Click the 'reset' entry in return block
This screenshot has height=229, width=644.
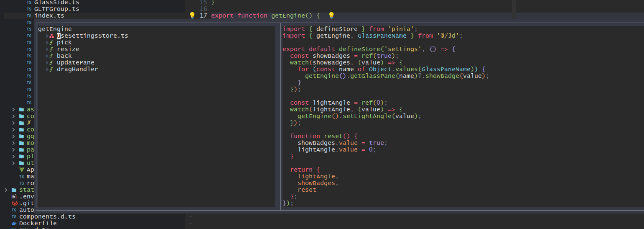tap(307, 190)
